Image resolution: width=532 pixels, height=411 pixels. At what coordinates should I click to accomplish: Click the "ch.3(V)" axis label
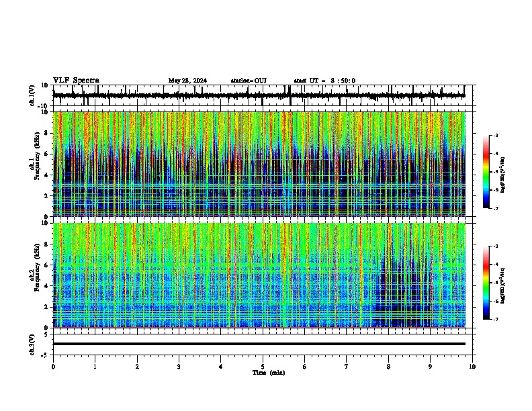point(32,345)
